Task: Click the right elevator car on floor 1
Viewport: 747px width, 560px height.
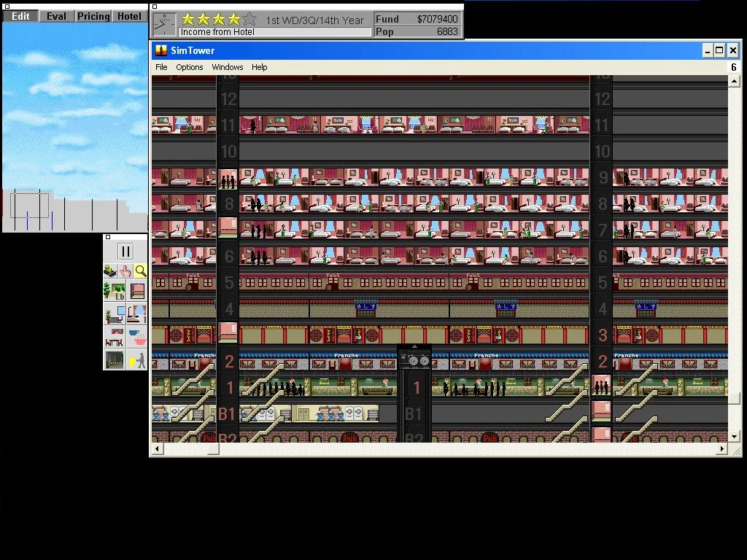Action: 601,385
